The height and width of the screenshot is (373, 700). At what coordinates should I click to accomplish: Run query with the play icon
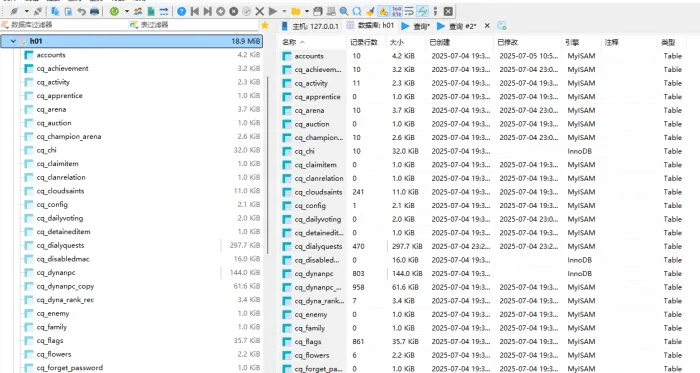tap(273, 11)
